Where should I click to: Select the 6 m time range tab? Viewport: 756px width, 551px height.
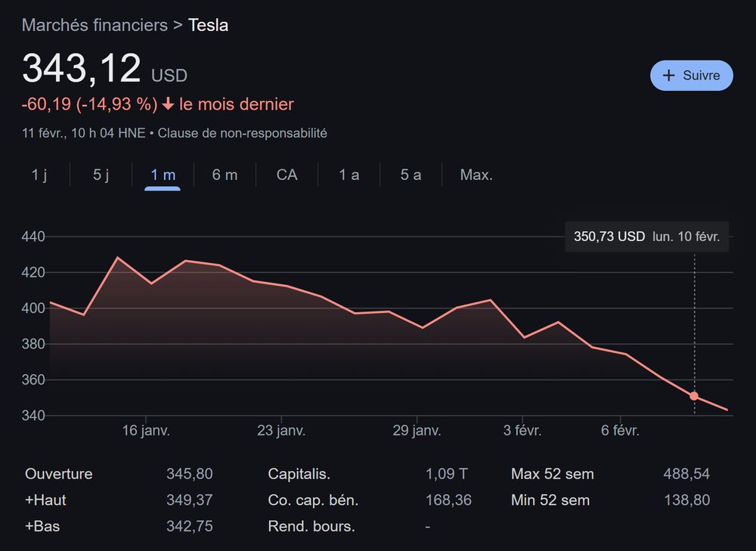click(225, 175)
